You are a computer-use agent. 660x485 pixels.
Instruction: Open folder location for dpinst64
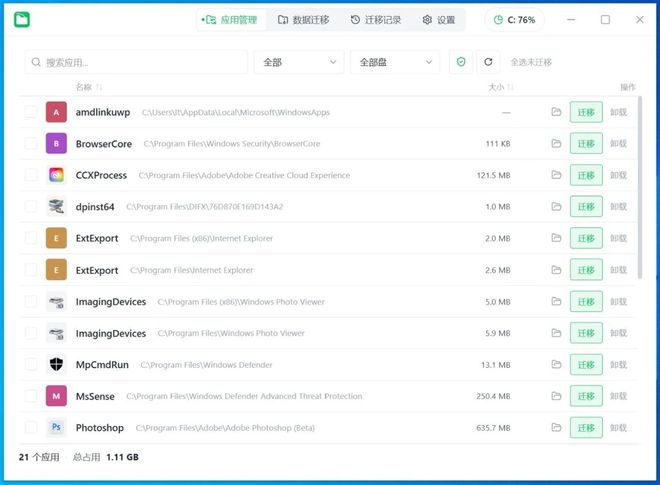pyautogui.click(x=556, y=206)
